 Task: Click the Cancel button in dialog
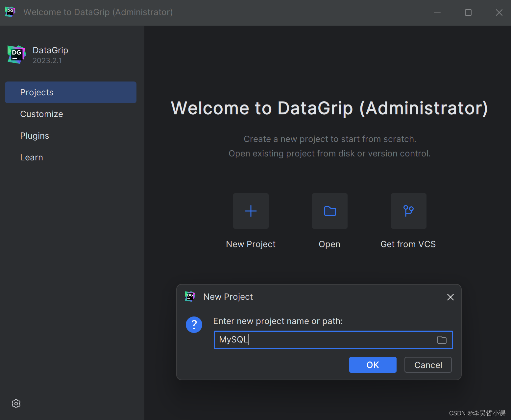(x=428, y=365)
